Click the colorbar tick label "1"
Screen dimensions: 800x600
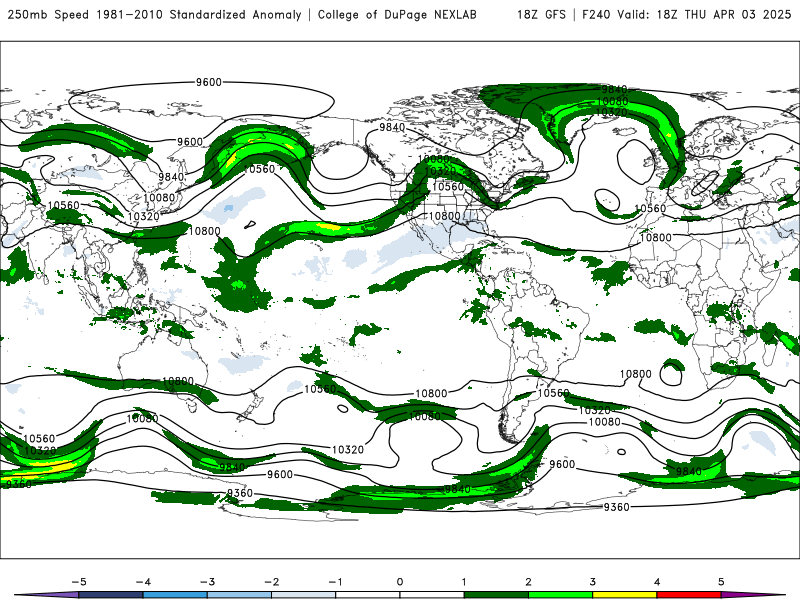(464, 582)
